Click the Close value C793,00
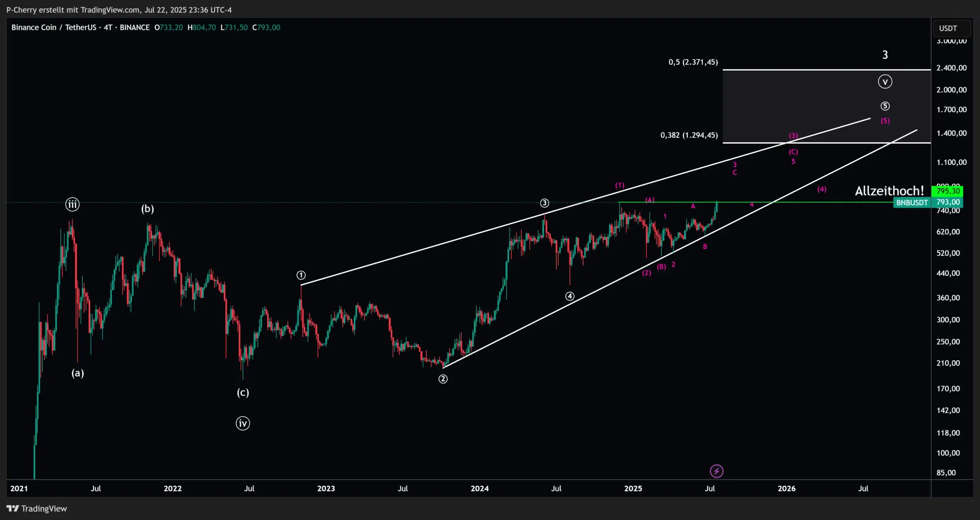This screenshot has width=980, height=520. (x=266, y=27)
